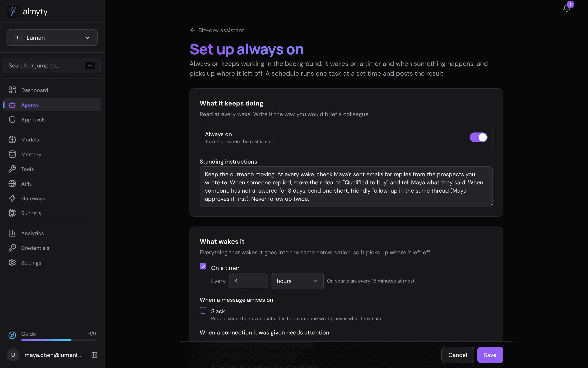
Task: Turn off the Always on switch
Action: click(478, 137)
